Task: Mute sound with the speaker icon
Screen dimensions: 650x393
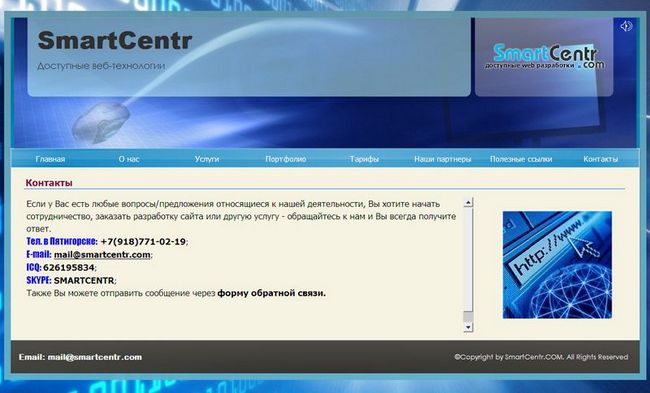Action: (626, 26)
